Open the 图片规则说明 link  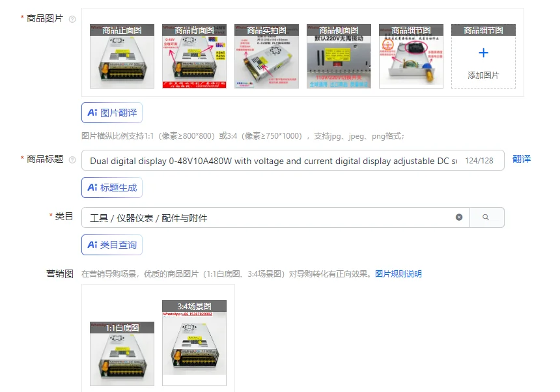399,274
